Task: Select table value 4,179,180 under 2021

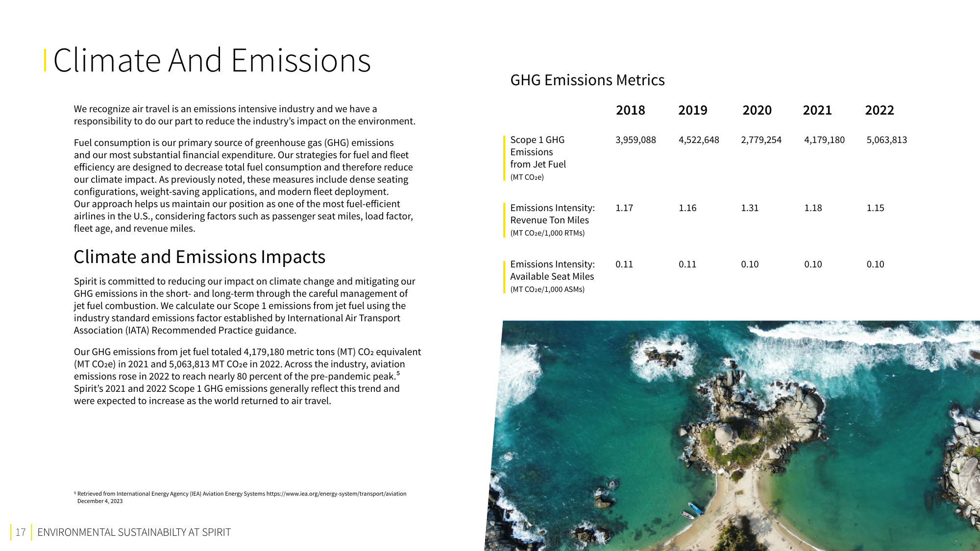Action: [824, 140]
